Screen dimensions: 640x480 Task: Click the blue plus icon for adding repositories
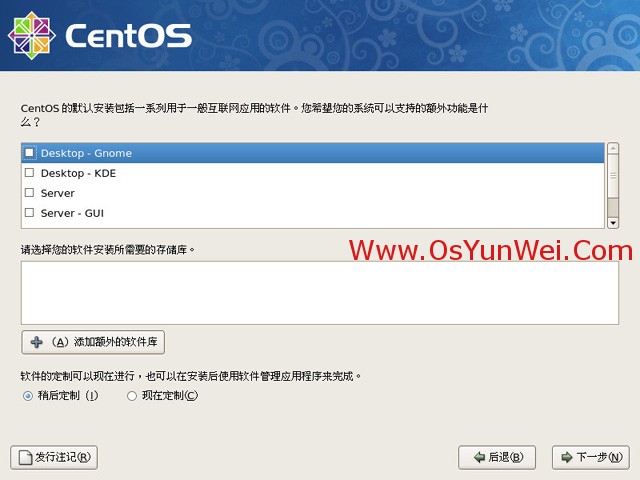click(36, 342)
